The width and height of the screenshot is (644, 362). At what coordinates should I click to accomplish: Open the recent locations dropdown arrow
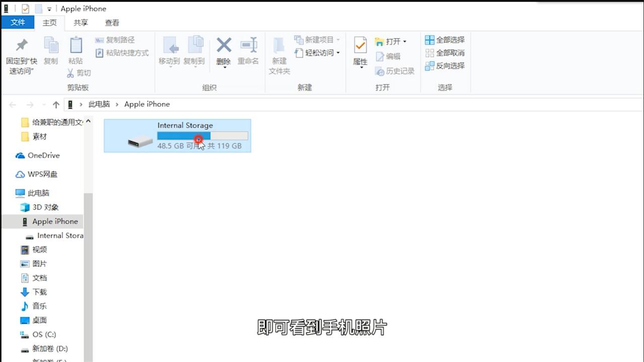tap(44, 105)
